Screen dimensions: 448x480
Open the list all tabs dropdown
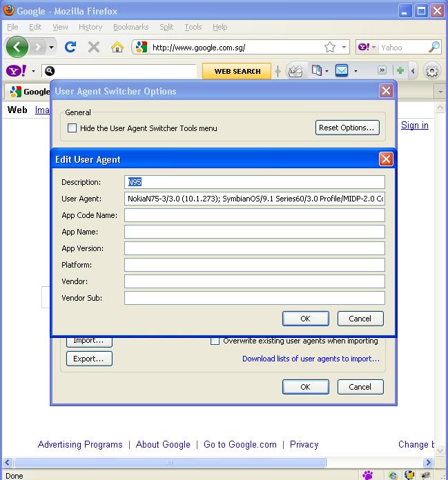coord(440,91)
